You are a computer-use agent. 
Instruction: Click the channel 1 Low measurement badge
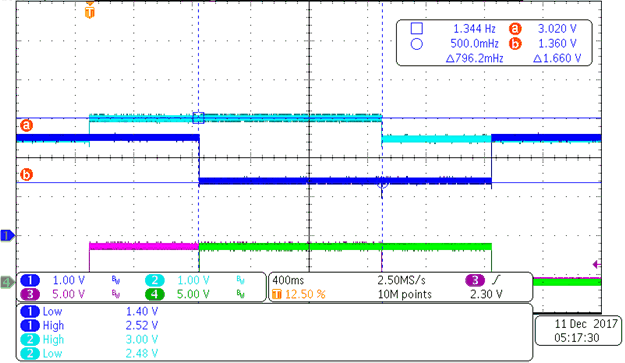(x=30, y=312)
